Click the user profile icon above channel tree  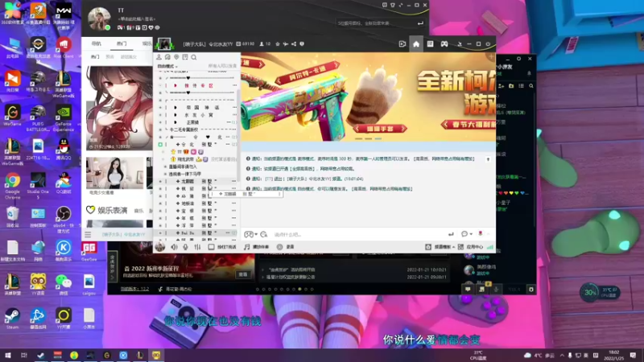coord(159,57)
